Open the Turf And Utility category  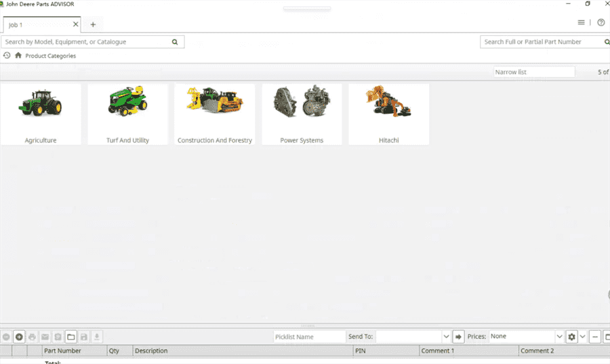point(127,115)
